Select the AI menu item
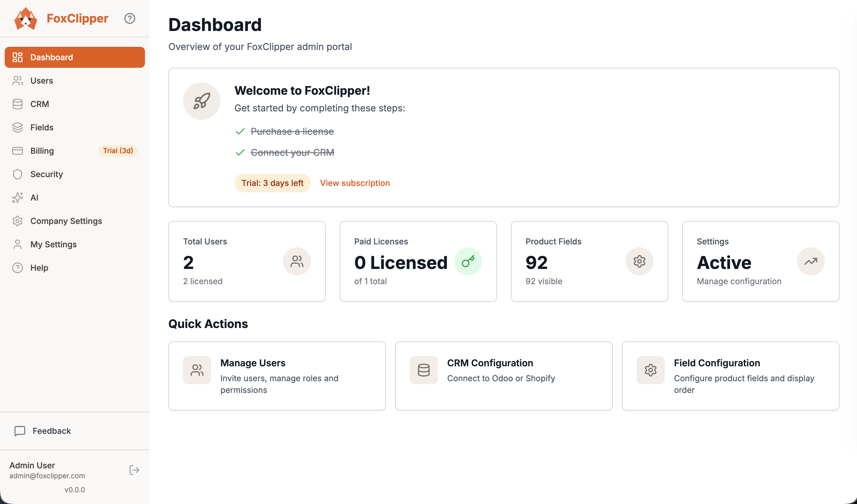The height and width of the screenshot is (504, 857). tap(34, 198)
